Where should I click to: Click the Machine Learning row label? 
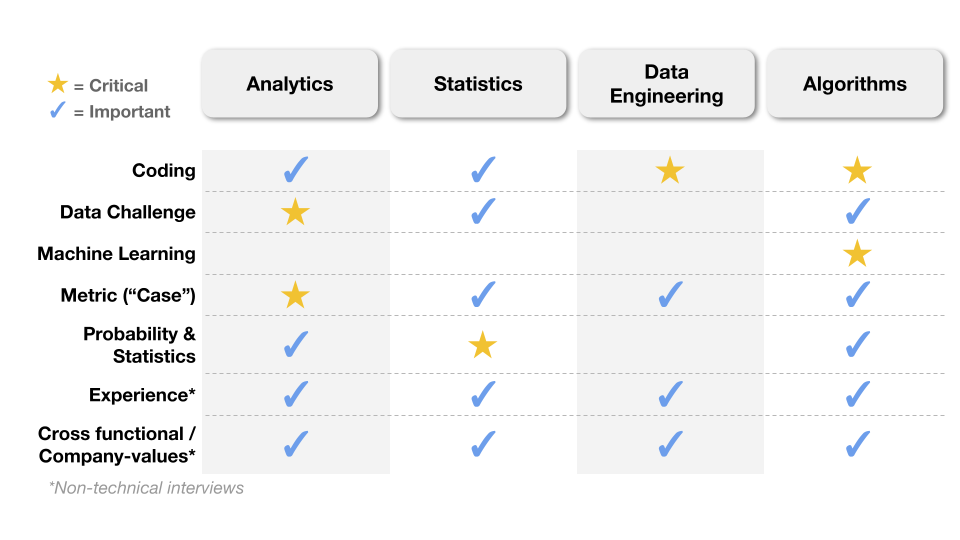(x=116, y=253)
